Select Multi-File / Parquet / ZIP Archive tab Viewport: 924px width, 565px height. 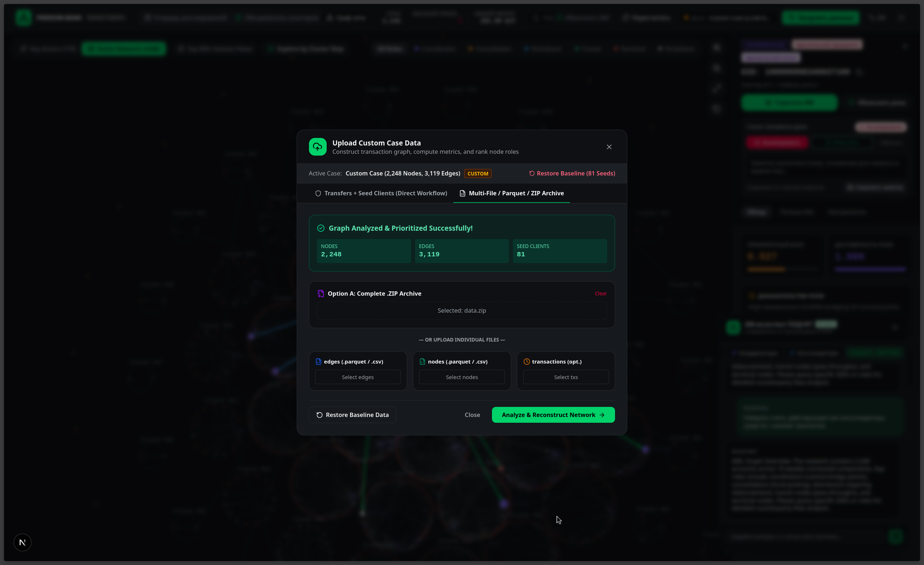pyautogui.click(x=511, y=193)
